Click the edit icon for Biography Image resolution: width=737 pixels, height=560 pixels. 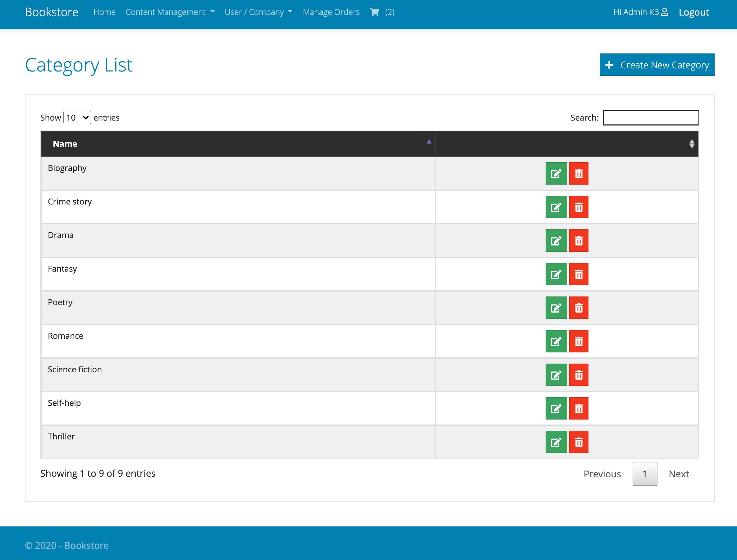[x=556, y=173]
